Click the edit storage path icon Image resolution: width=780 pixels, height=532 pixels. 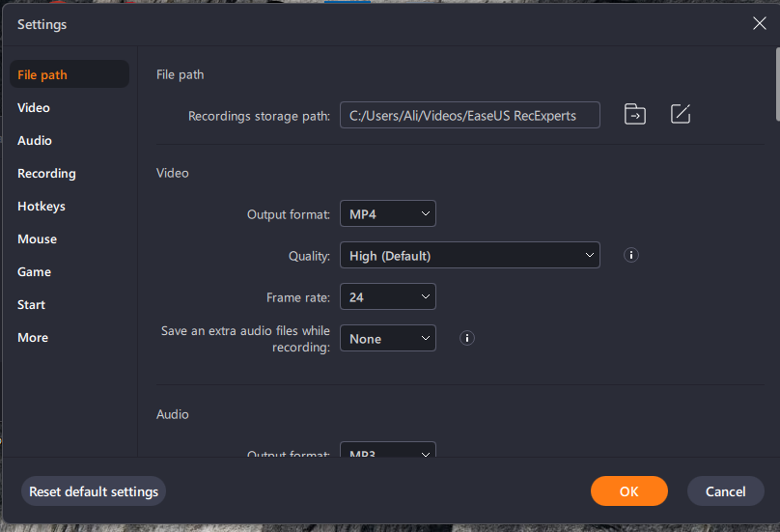(x=681, y=115)
